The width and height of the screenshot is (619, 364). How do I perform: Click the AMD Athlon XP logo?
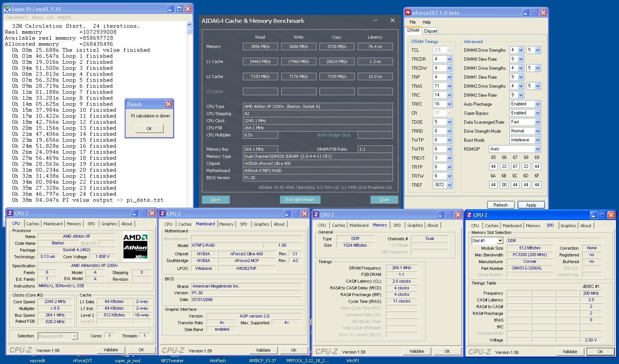(135, 246)
